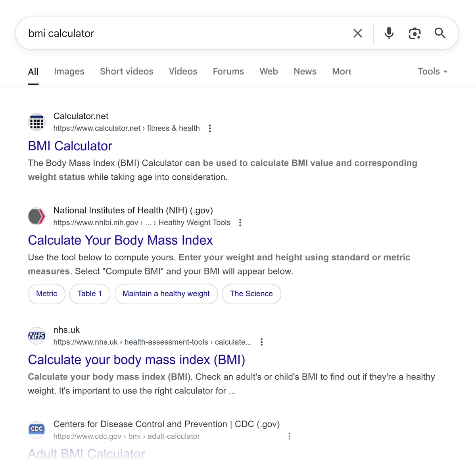This screenshot has width=476, height=474.
Task: Select the Metric sitelink chip
Action: [x=46, y=294]
